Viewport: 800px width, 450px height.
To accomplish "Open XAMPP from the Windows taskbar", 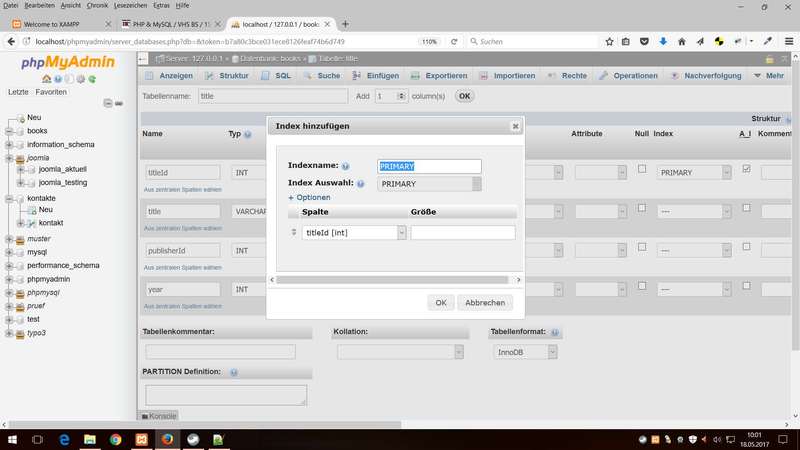I will (141, 439).
